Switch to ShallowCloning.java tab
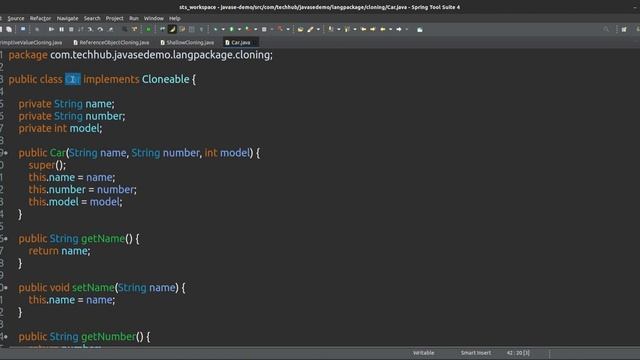Image resolution: width=640 pixels, height=360 pixels. [x=187, y=42]
